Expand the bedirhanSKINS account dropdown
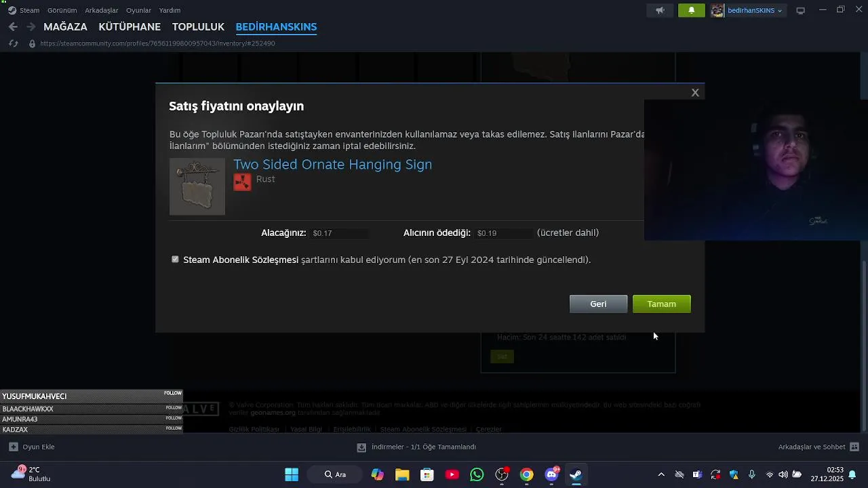Viewport: 868px width, 488px height. 755,10
